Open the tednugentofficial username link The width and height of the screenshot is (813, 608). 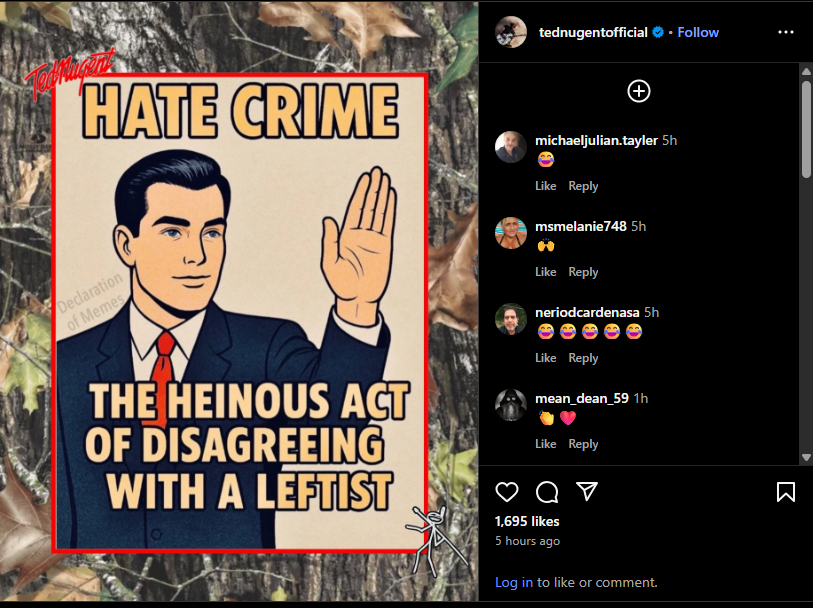593,32
